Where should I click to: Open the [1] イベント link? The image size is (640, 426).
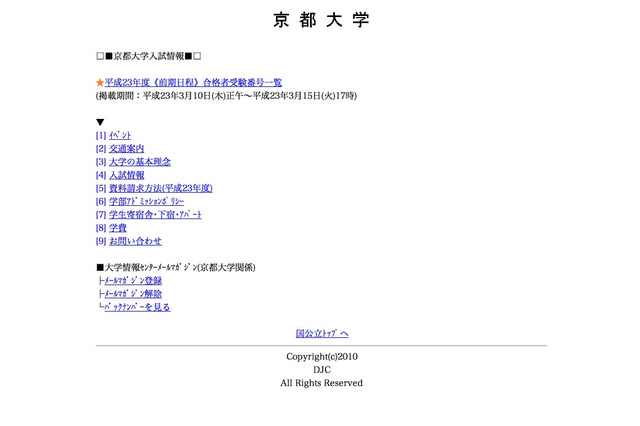click(x=120, y=135)
